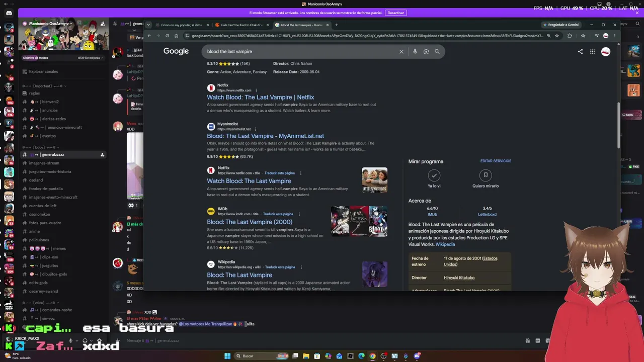Open the reglas channel
Viewport: 644px width, 362px height.
(x=63, y=93)
